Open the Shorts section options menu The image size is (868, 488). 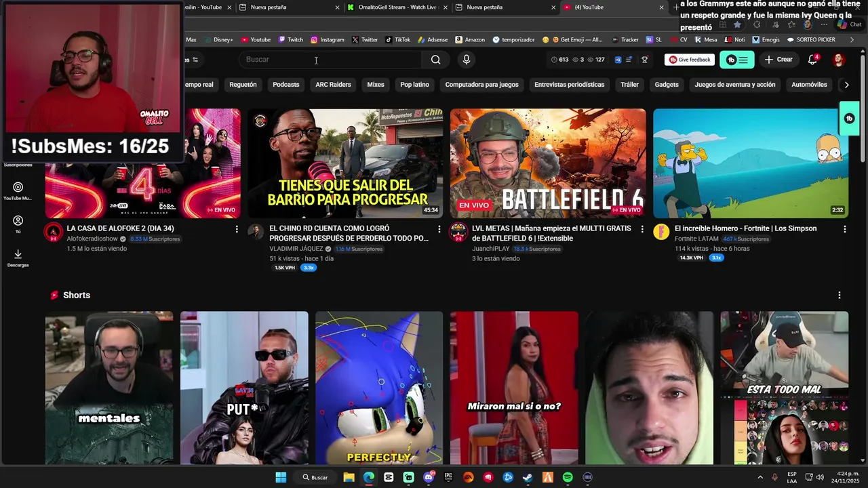(840, 296)
